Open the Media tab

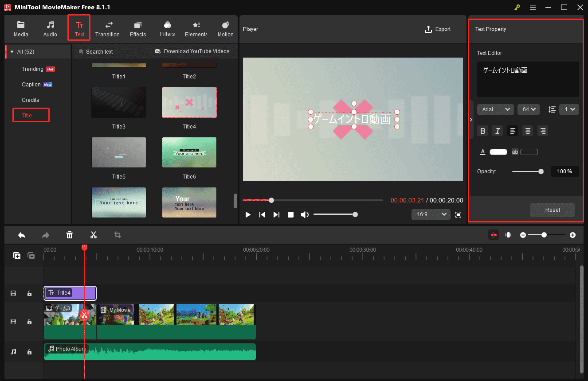pos(21,29)
